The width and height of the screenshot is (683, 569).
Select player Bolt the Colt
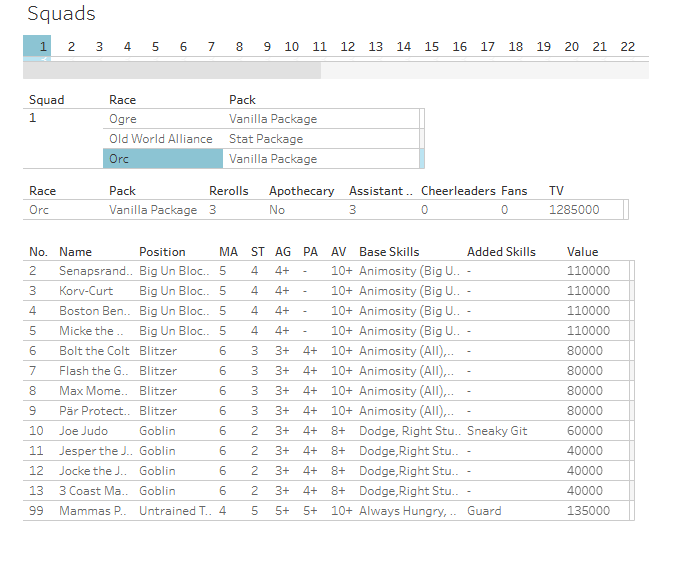click(x=94, y=351)
